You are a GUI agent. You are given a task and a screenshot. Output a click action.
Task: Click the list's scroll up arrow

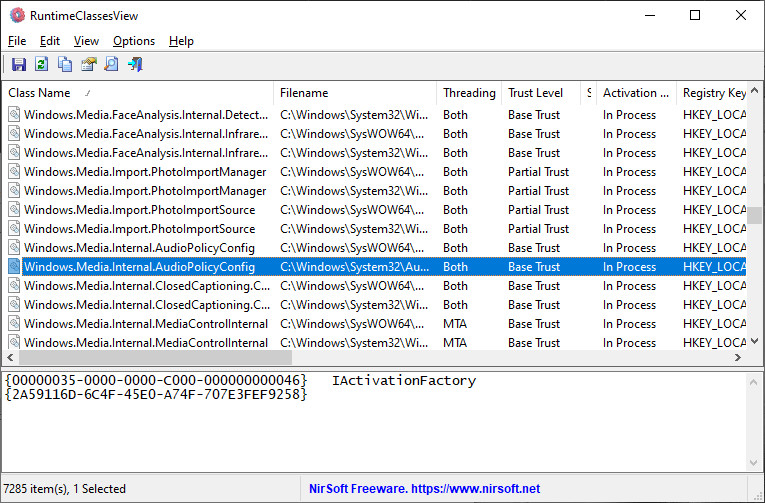click(x=755, y=91)
